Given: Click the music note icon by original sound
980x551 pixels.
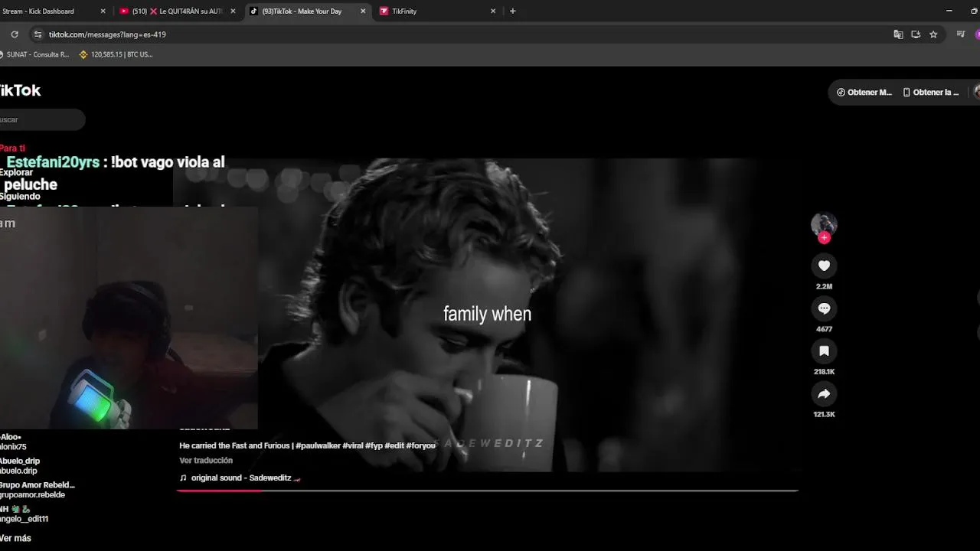Looking at the screenshot, I should coord(183,478).
